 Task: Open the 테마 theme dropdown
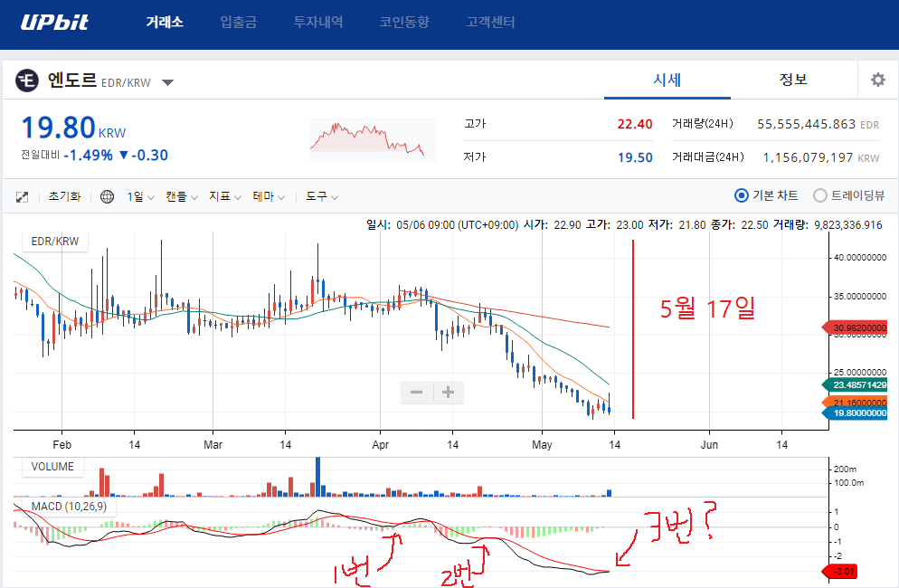click(x=269, y=197)
